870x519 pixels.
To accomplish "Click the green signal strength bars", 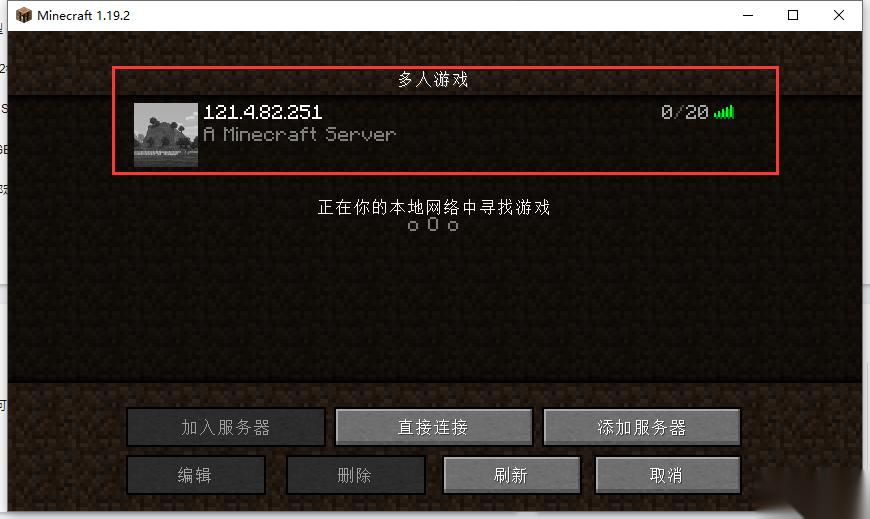I will coord(724,112).
